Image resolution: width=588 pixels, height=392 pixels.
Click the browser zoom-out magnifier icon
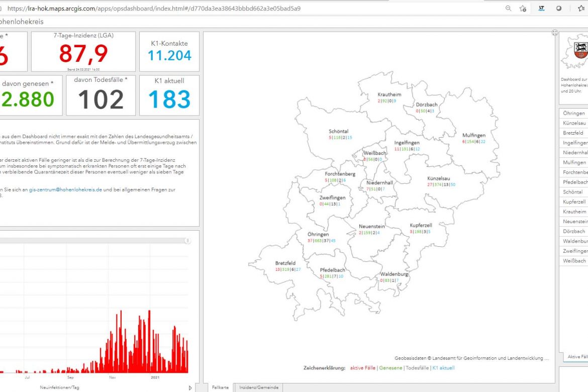click(x=509, y=9)
